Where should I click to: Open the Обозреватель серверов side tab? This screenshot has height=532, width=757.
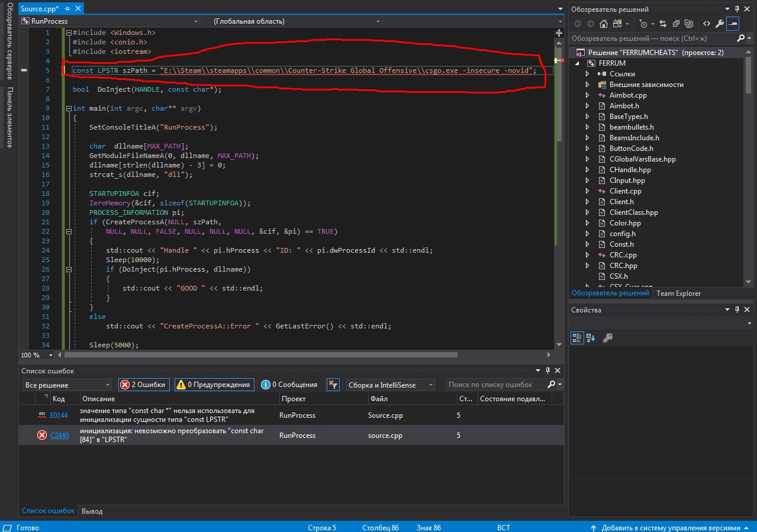(x=10, y=40)
